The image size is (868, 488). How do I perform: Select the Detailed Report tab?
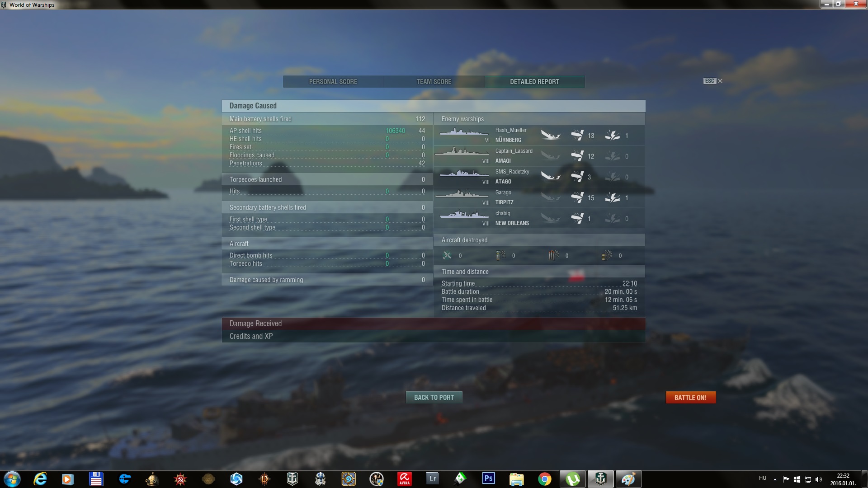535,82
